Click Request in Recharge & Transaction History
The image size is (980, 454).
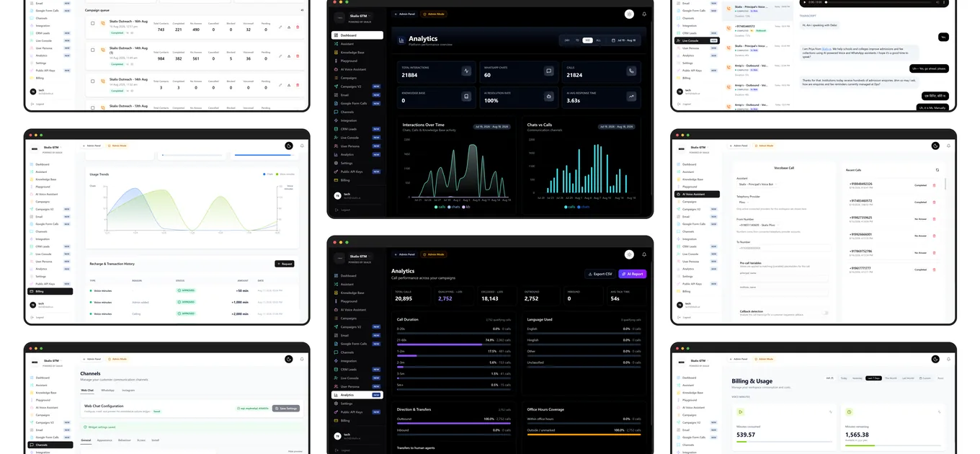(285, 264)
